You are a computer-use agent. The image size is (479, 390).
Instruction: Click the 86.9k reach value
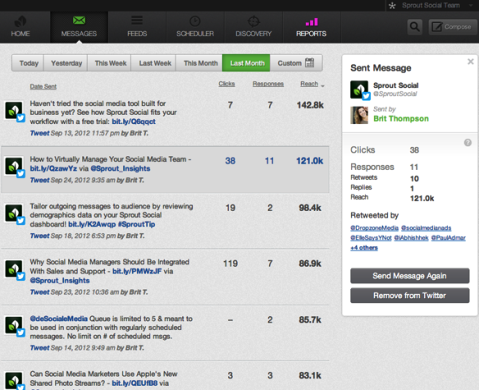click(x=310, y=264)
